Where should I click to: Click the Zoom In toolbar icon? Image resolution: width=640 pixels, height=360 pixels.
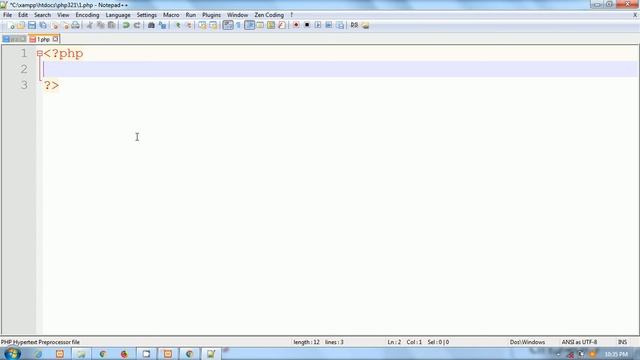click(x=178, y=25)
